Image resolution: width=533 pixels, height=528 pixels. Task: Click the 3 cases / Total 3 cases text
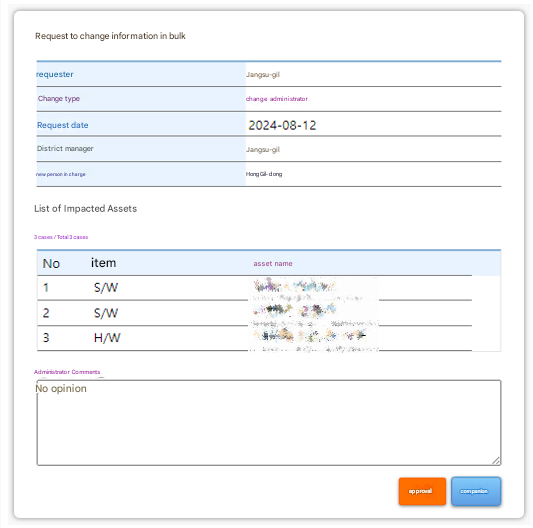(61, 237)
